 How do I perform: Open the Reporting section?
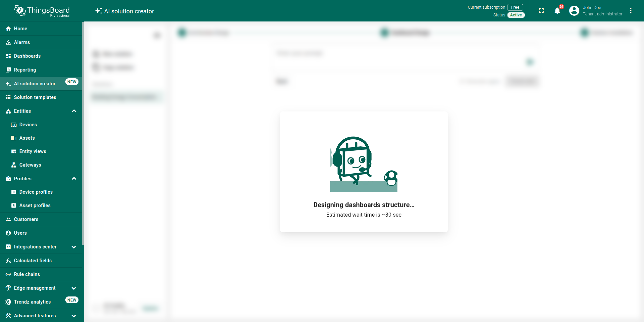(25, 70)
